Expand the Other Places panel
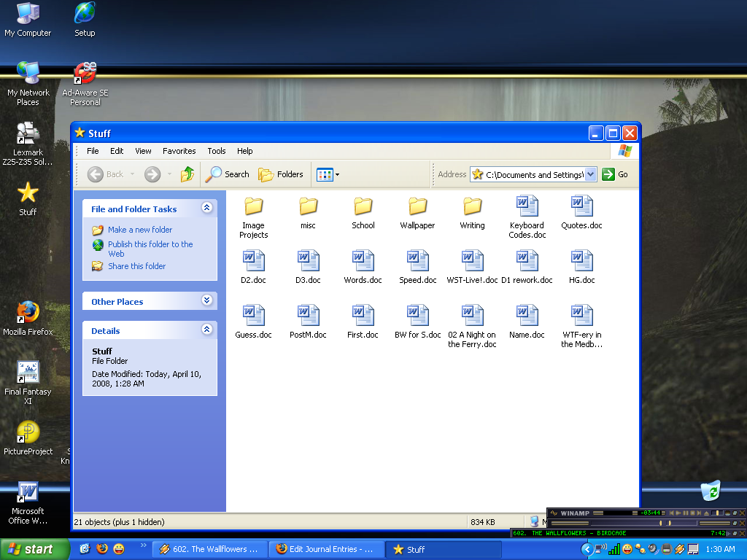The height and width of the screenshot is (560, 747). [206, 300]
